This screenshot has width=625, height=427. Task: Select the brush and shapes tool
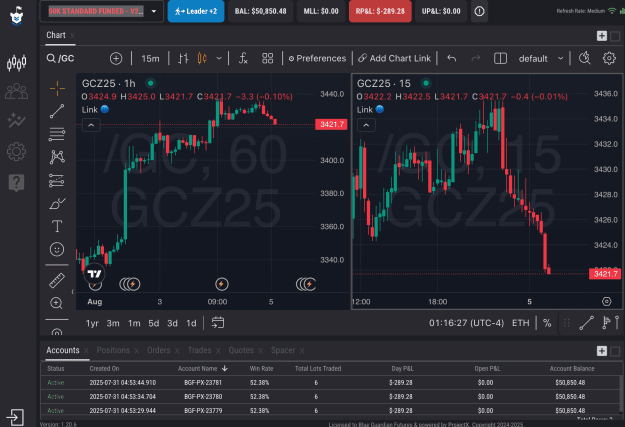[57, 203]
